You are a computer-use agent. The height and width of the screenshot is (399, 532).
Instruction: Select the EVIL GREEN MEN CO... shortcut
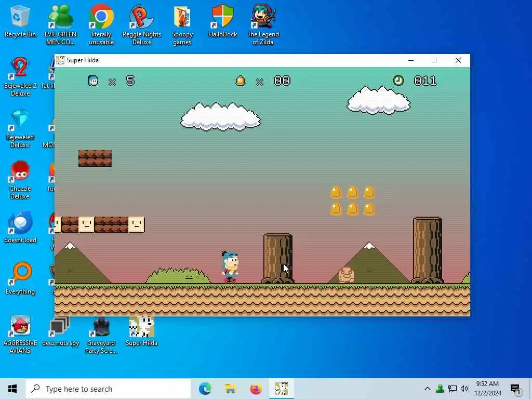point(60,25)
